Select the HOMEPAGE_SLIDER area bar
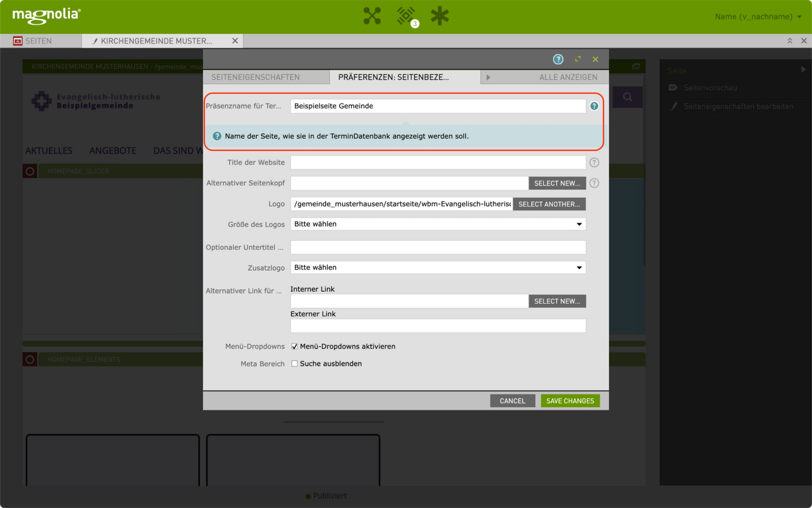Viewport: 812px width, 508px height. point(121,171)
